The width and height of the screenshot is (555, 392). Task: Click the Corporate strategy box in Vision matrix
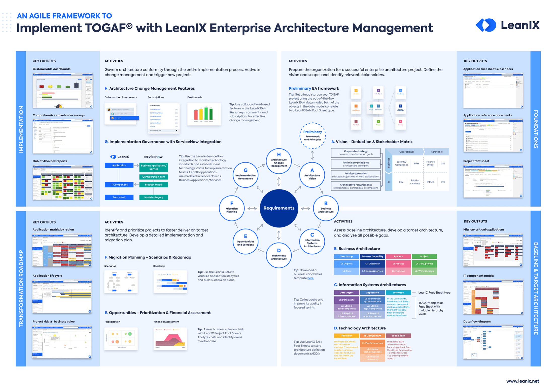click(x=356, y=153)
